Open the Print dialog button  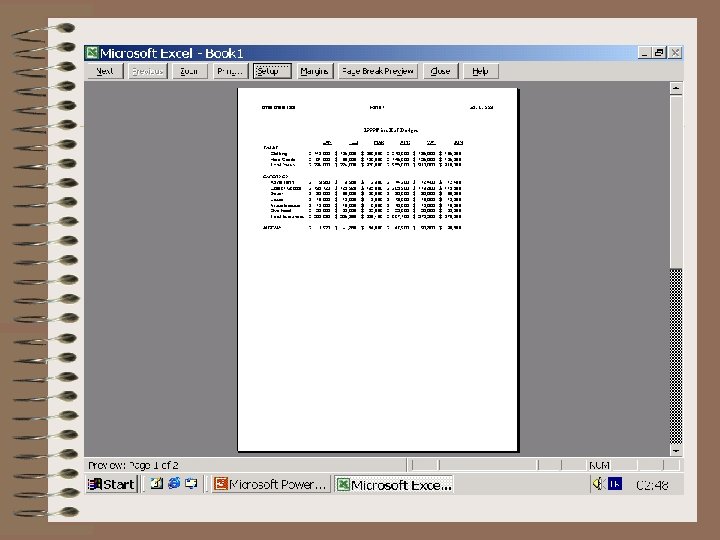pyautogui.click(x=230, y=71)
